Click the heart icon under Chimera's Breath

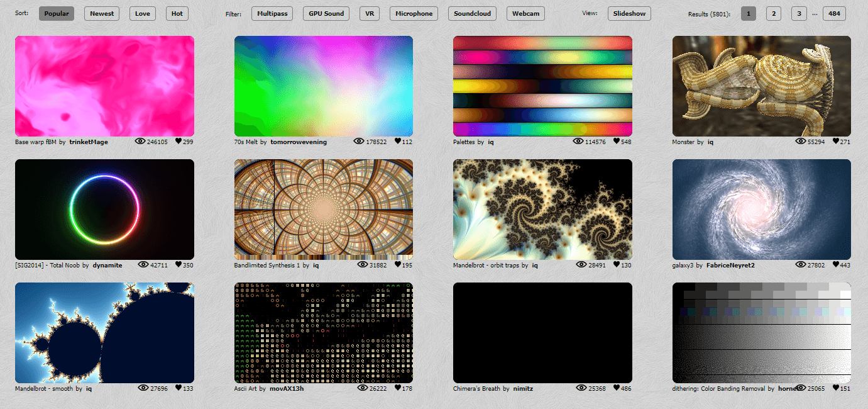point(617,388)
